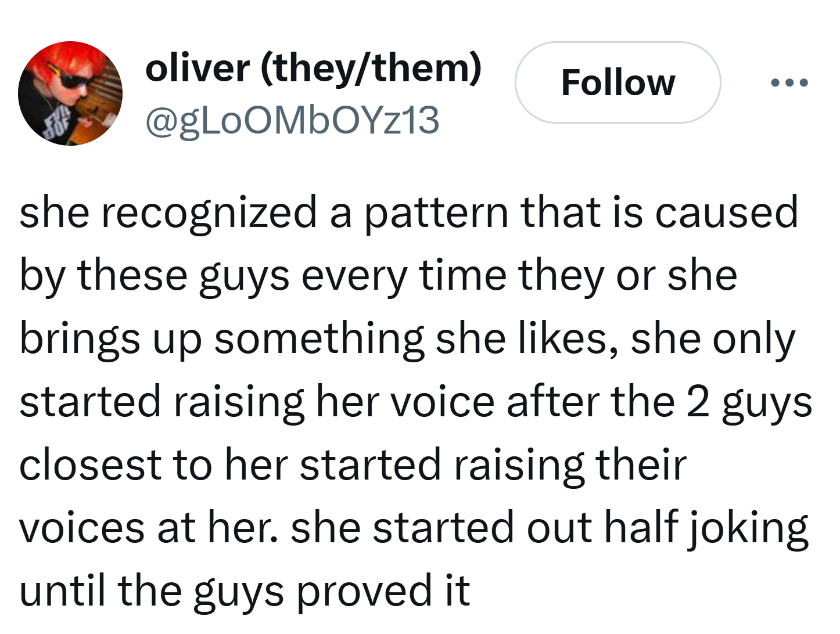Viewport: 840px width, 634px height.
Task: Click the word "recognized" in the tweet
Action: point(209,212)
